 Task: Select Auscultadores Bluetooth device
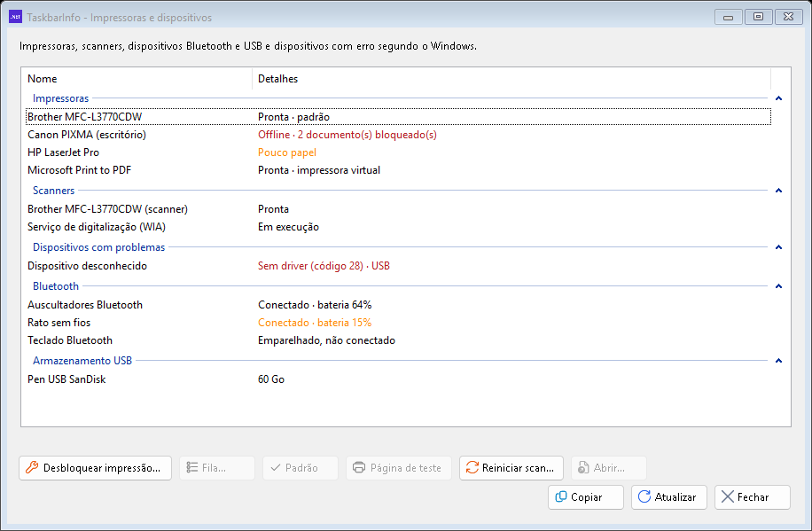point(398,305)
